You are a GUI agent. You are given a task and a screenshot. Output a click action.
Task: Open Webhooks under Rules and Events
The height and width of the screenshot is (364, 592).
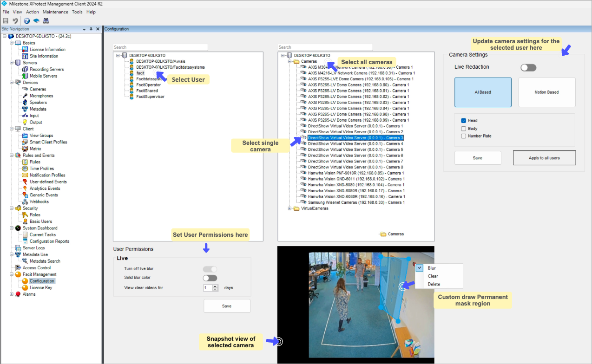[39, 201]
